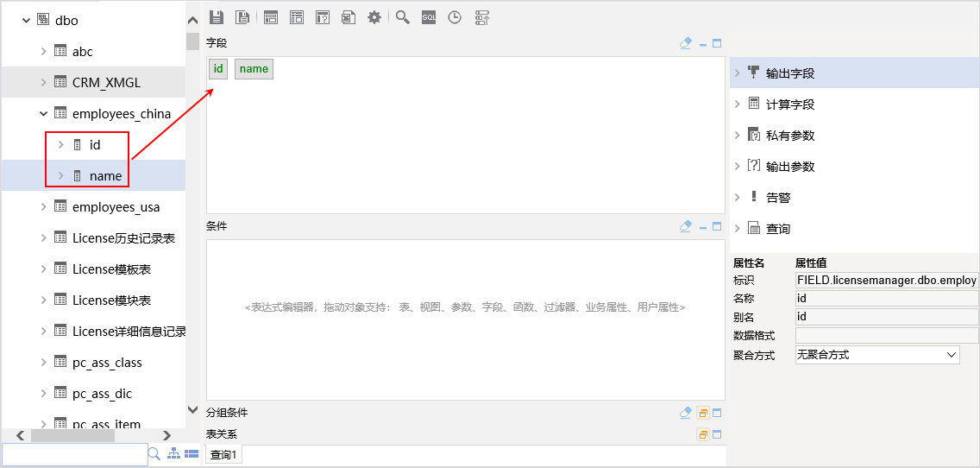Click the 名称 property value field
This screenshot has width=980, height=468.
pos(887,299)
